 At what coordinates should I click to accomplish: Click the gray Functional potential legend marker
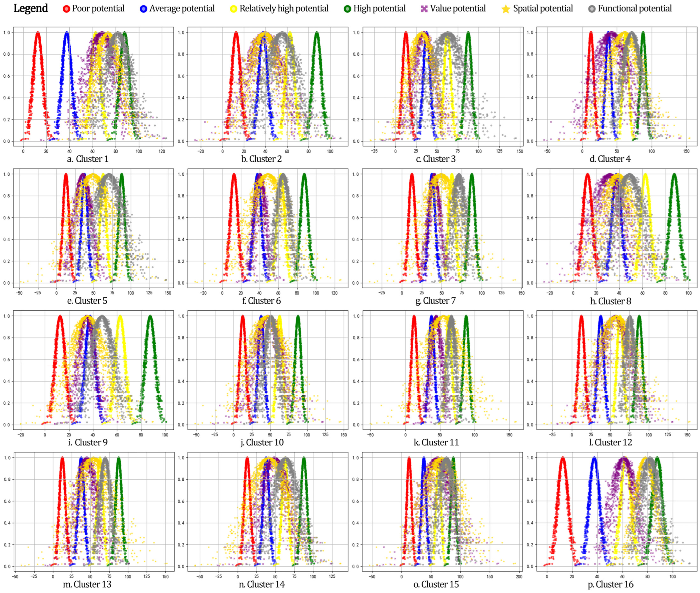click(592, 9)
